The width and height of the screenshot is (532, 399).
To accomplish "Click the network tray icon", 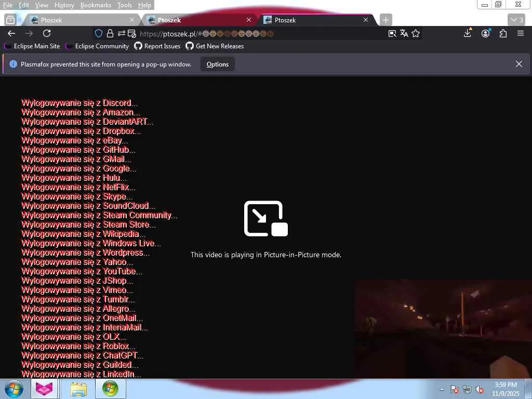I will click(x=467, y=390).
